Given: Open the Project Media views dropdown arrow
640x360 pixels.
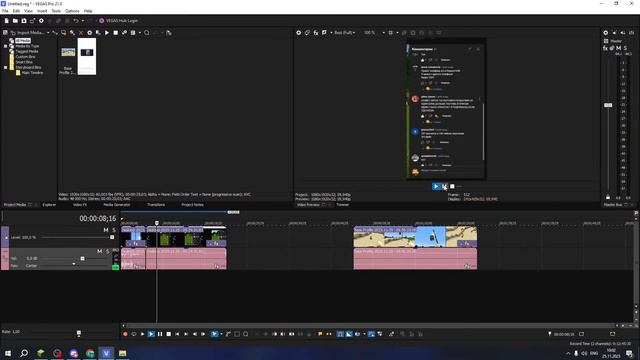Looking at the screenshot, I should [140, 33].
